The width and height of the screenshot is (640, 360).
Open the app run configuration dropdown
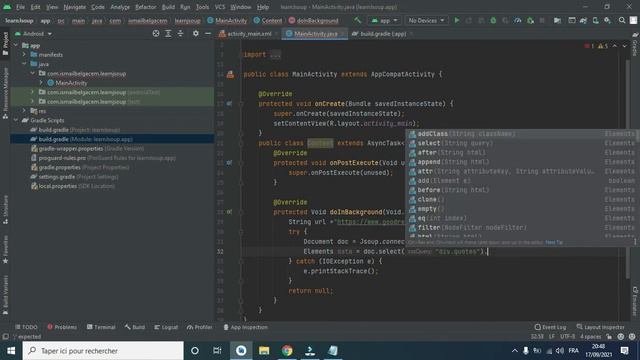[384, 20]
